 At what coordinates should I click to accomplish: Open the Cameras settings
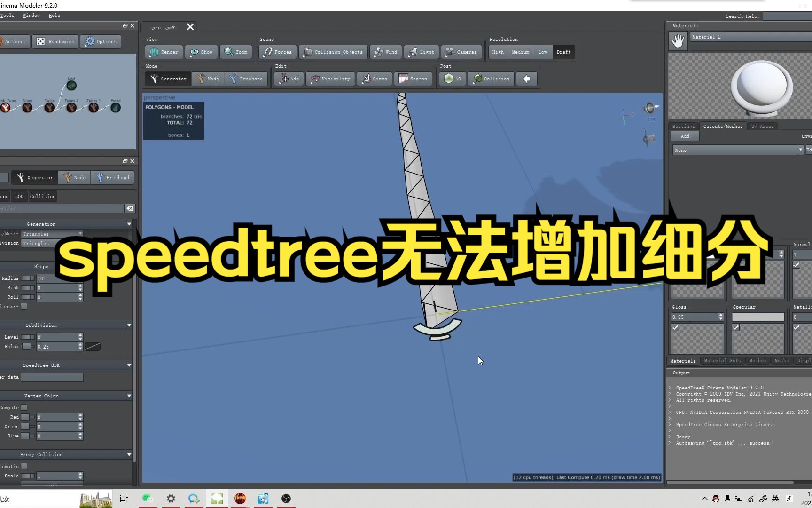461,52
